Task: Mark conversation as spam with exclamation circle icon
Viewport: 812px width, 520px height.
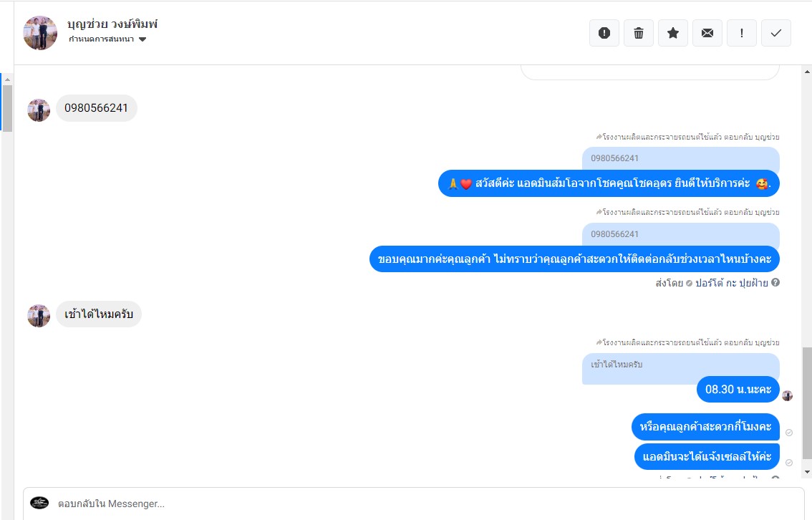Action: 604,33
